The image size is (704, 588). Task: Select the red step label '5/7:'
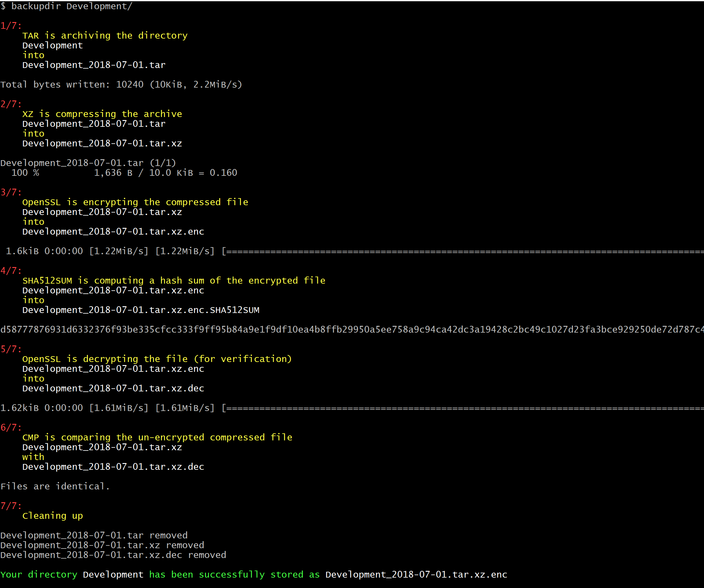tap(11, 349)
